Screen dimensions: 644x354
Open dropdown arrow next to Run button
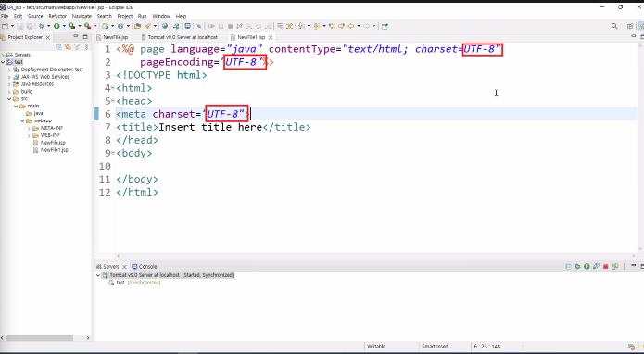(64, 26)
